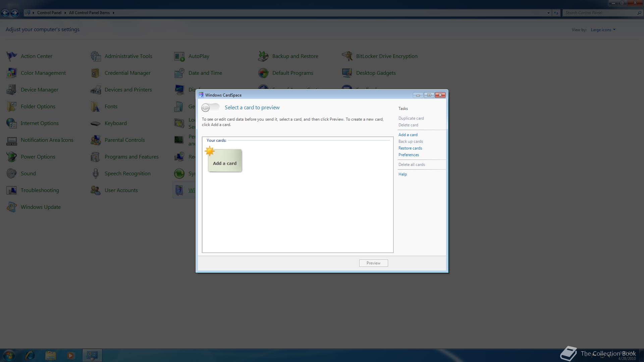Launch Windows Media Player from taskbar
This screenshot has width=644, height=362.
point(70,355)
